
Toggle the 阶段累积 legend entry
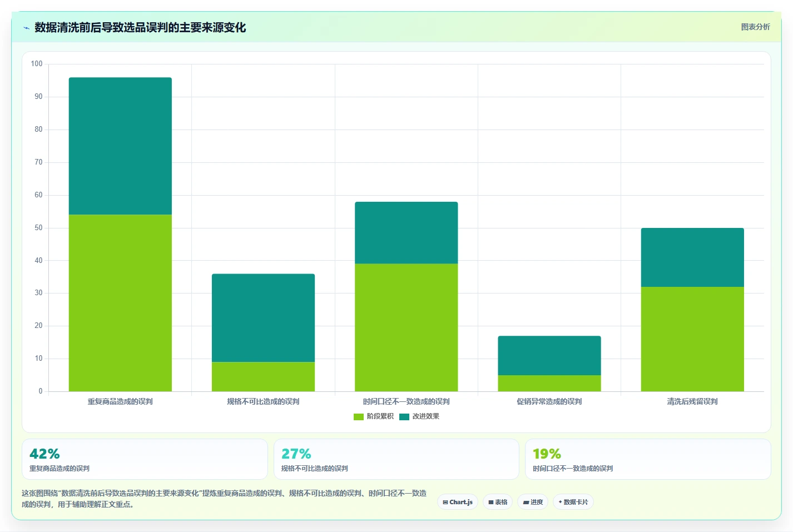click(x=374, y=416)
